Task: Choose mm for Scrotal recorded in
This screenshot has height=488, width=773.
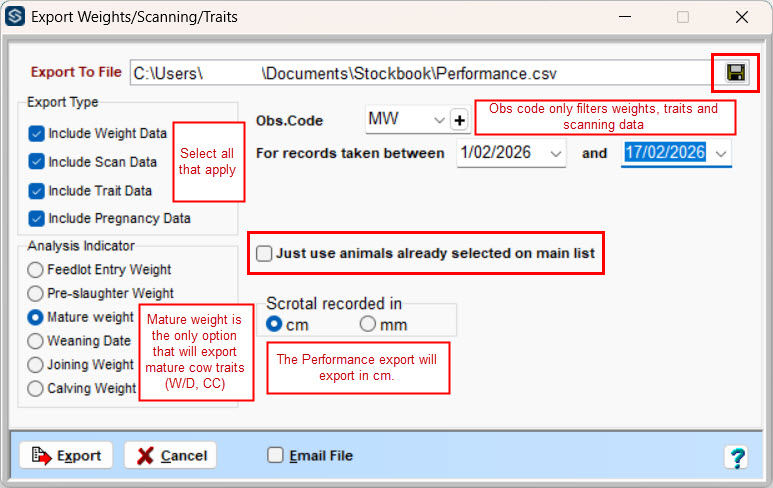Action: pyautogui.click(x=368, y=324)
